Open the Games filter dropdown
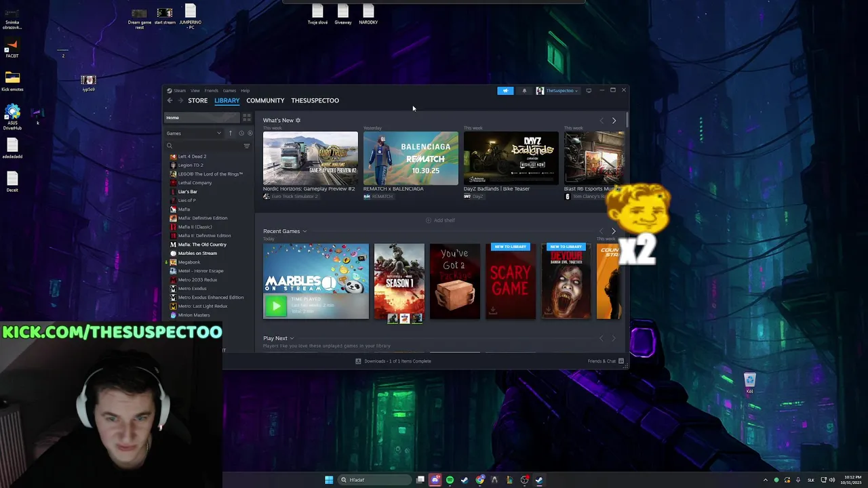 point(194,133)
